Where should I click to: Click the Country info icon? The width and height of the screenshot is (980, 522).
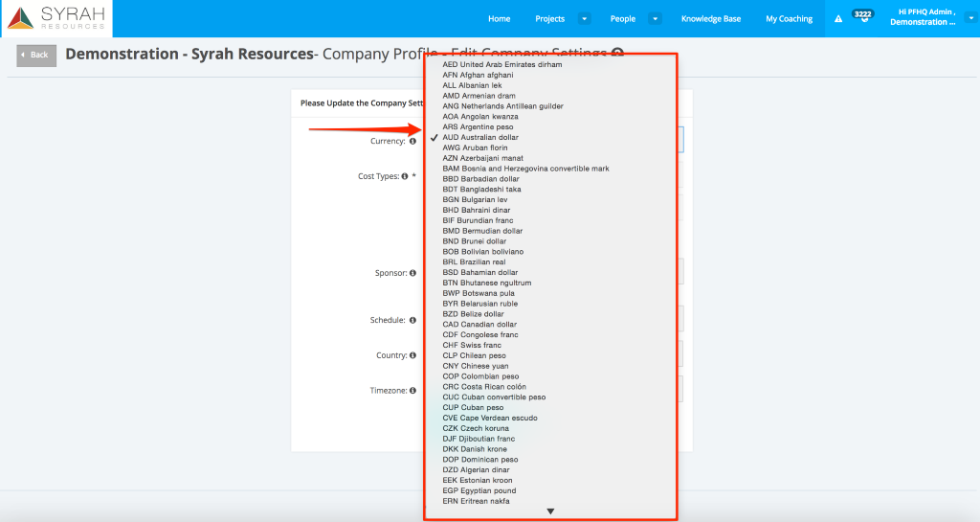[412, 355]
